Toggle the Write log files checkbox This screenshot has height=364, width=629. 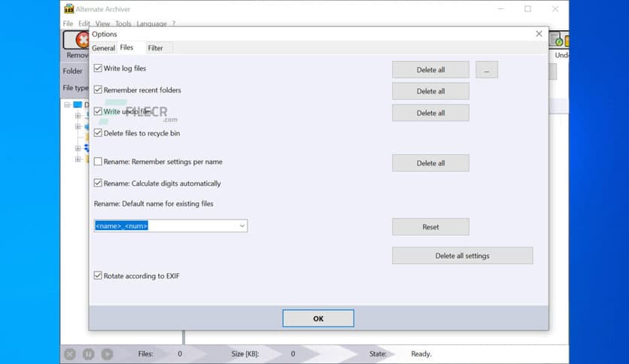tap(98, 68)
